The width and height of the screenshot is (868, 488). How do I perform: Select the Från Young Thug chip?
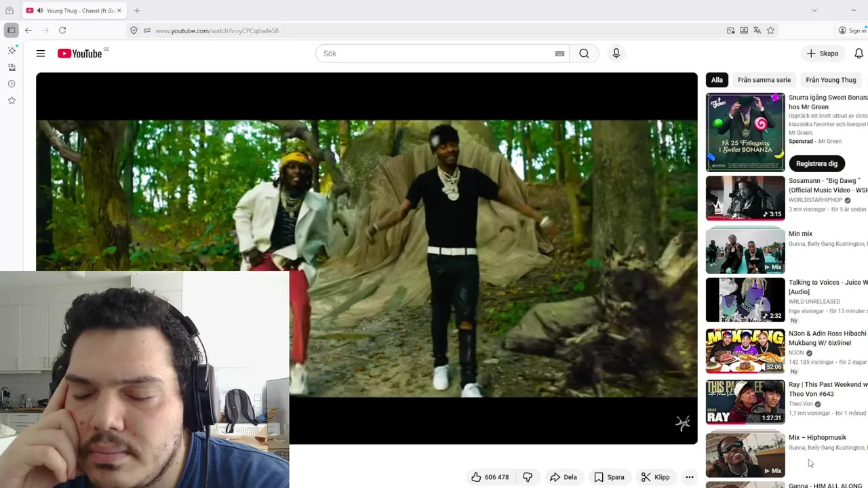point(831,80)
